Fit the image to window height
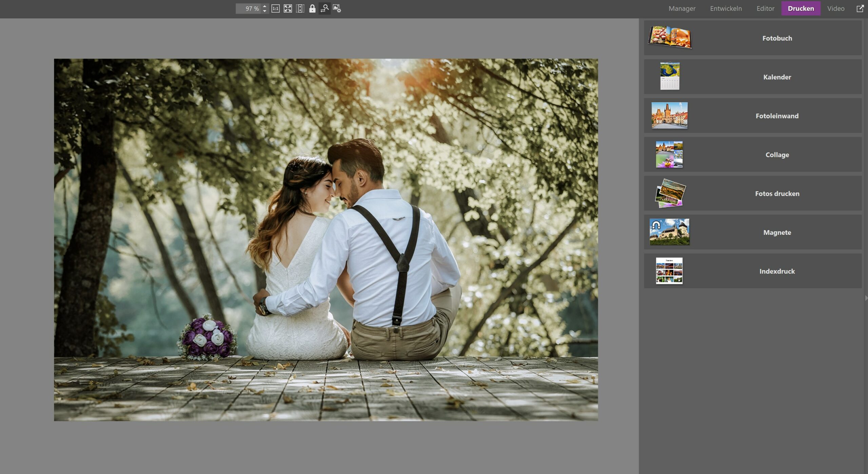The width and height of the screenshot is (868, 474). point(300,8)
